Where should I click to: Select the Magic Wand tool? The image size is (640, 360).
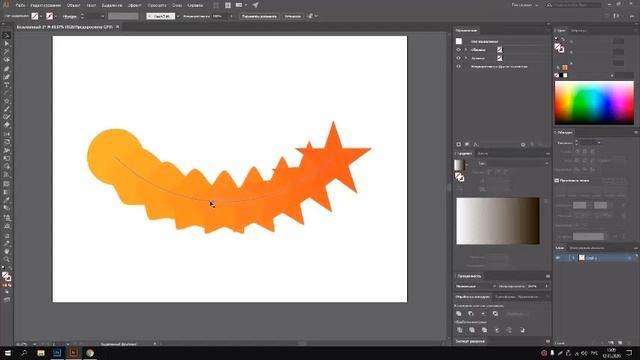[7, 52]
